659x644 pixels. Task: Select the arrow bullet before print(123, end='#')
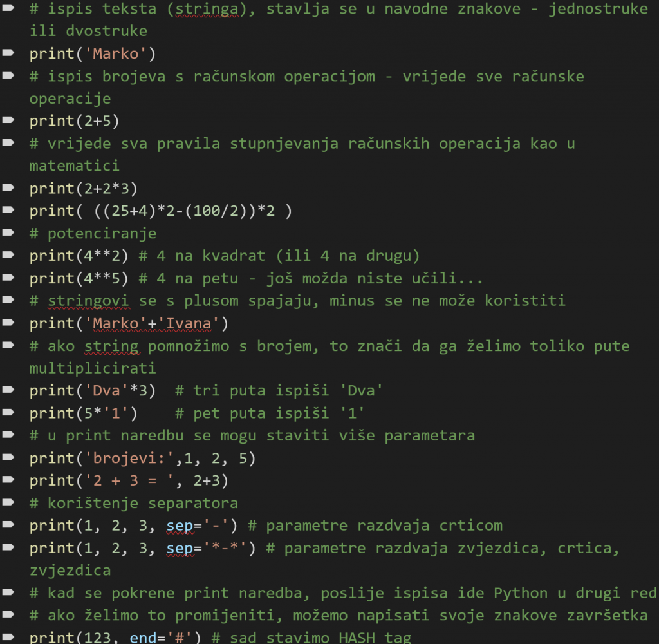(x=8, y=637)
